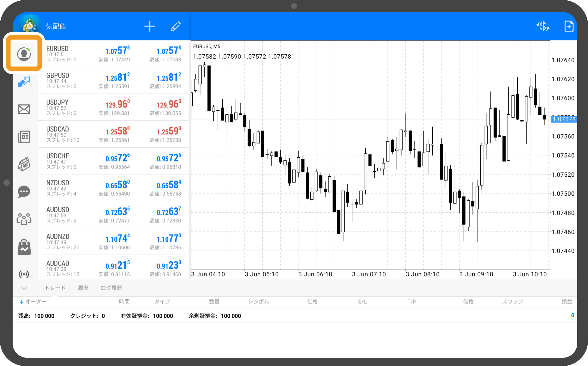Image resolution: width=588 pixels, height=366 pixels.
Task: Select the AUDNZD quote row
Action: coord(114,241)
